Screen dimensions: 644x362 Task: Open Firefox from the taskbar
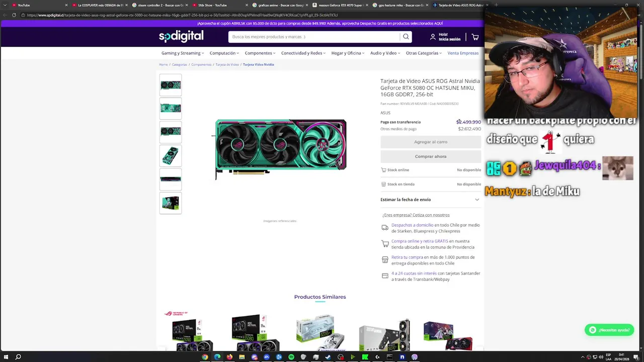[x=229, y=357]
